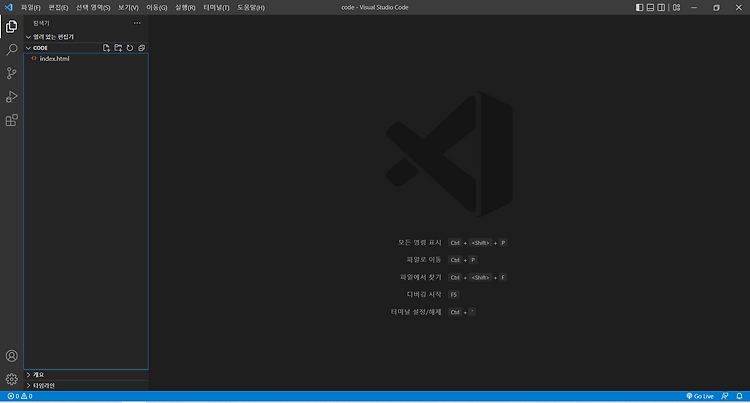Open the Extensions view
The height and width of the screenshot is (403, 750).
pyautogui.click(x=11, y=120)
